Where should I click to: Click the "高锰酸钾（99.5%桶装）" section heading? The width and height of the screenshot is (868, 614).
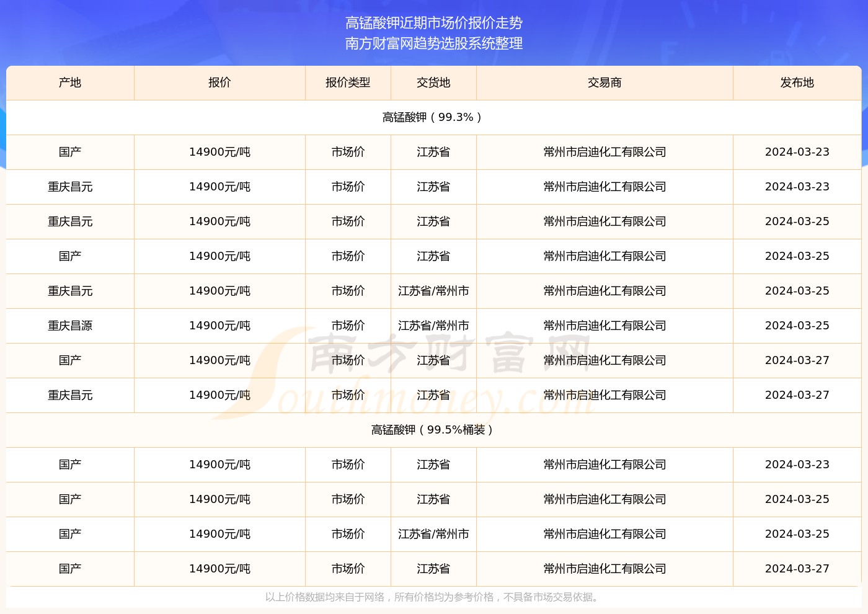[x=433, y=430]
